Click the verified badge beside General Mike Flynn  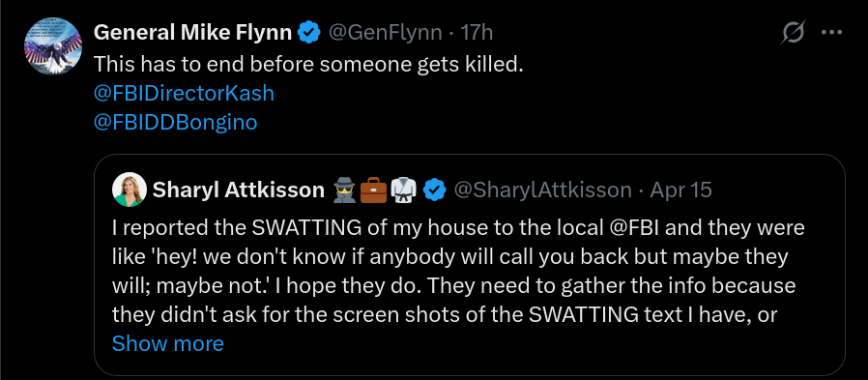click(x=309, y=33)
